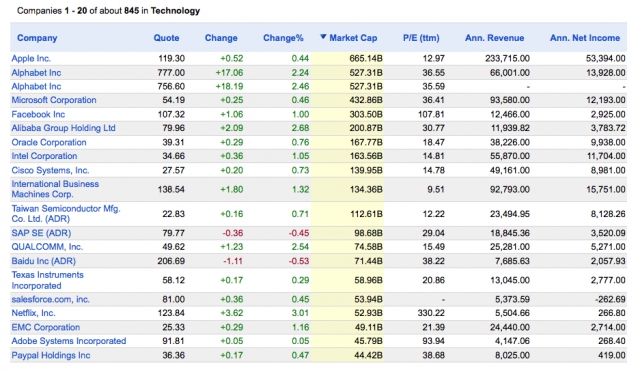Open Taiwan Semiconductor Mfg. Co. link
The image size is (640, 372).
(x=66, y=214)
